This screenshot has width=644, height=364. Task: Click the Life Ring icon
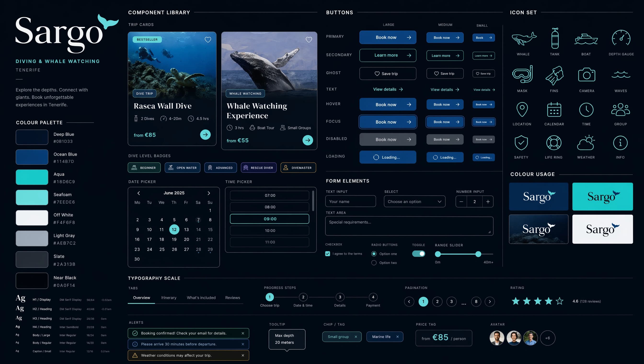[553, 143]
